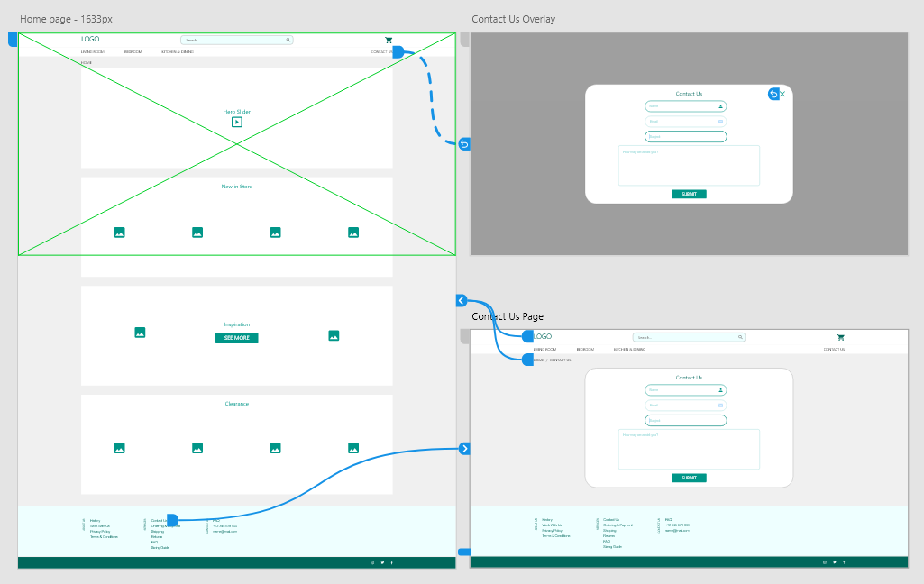The width and height of the screenshot is (924, 584).
Task: Select KITCHEN & DINING nav item on Contact Us Page
Action: point(629,350)
